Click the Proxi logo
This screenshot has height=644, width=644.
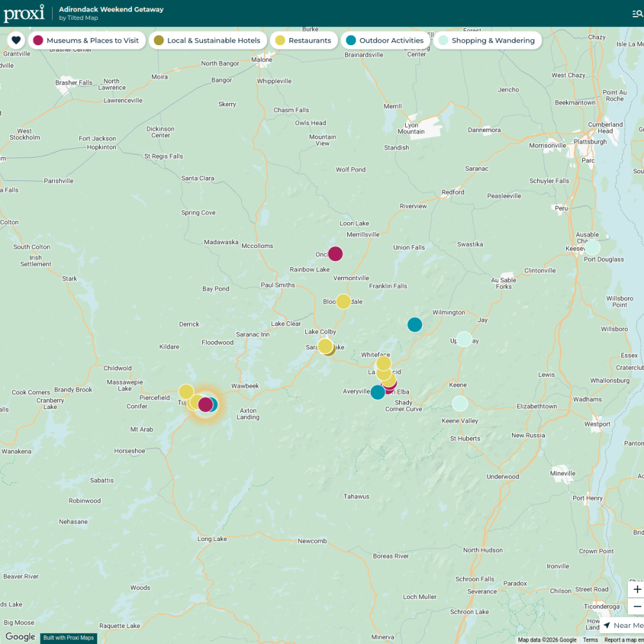(24, 13)
